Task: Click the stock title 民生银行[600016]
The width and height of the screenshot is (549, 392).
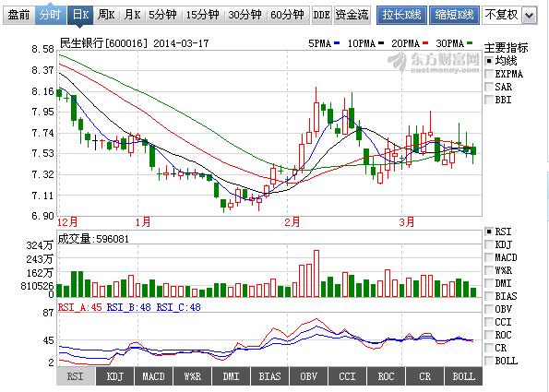Action: (x=104, y=43)
